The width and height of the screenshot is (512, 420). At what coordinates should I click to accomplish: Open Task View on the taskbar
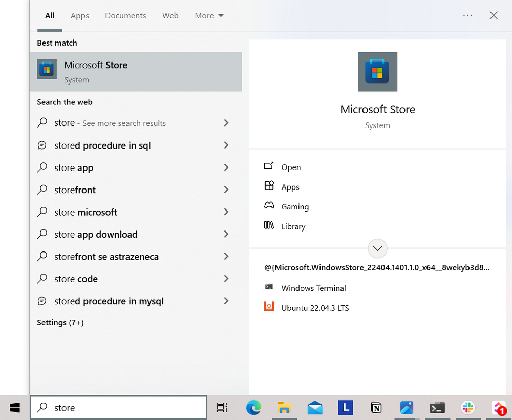[222, 407]
